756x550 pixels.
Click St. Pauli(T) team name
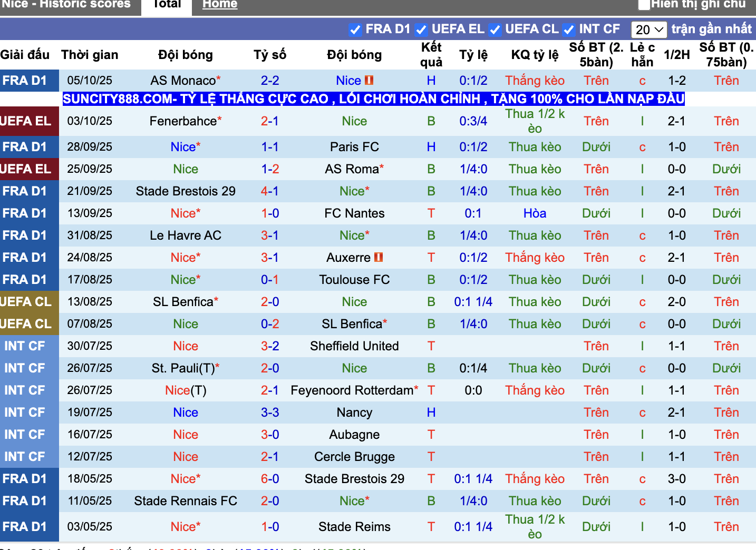183,368
